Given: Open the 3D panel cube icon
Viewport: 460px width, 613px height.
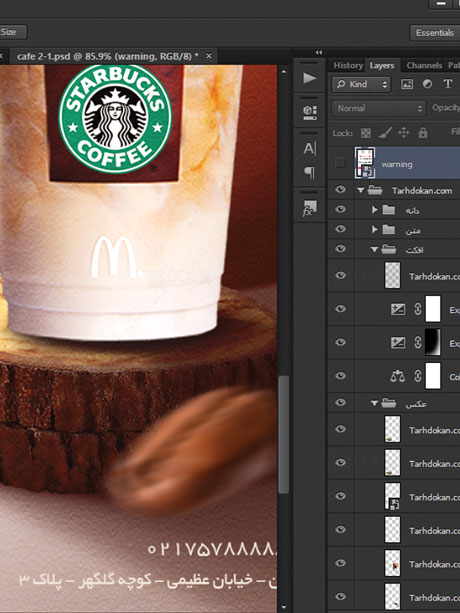Looking at the screenshot, I should 310,112.
